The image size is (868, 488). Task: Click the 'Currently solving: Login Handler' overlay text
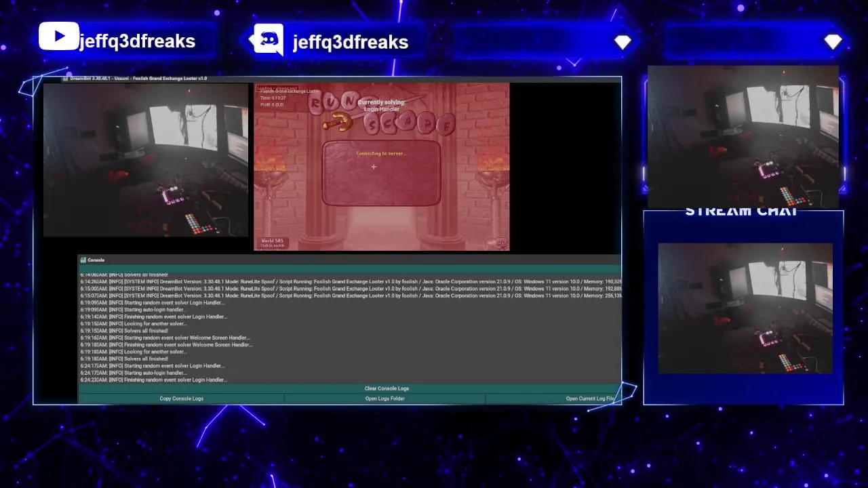coord(381,106)
